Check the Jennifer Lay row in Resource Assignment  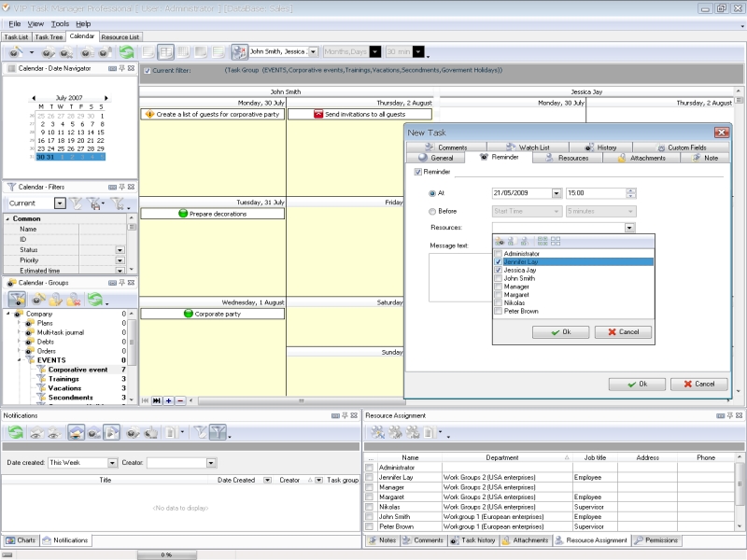[369, 477]
